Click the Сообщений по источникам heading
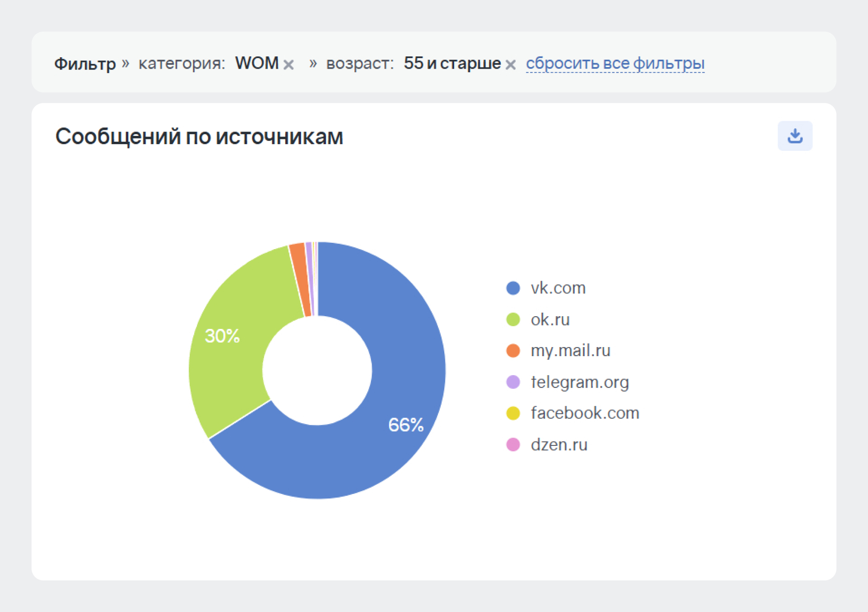868x612 pixels. pyautogui.click(x=199, y=137)
